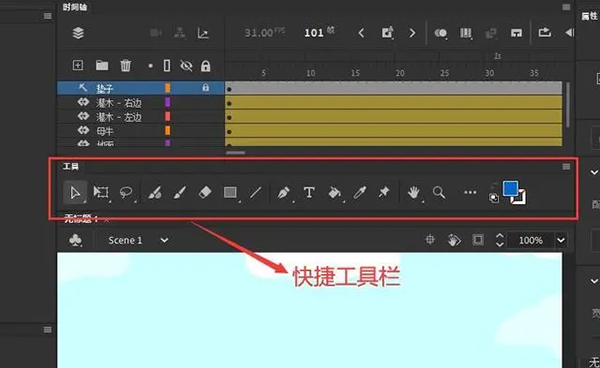
Task: Open the edit symbols club icon menu
Action: (75, 240)
